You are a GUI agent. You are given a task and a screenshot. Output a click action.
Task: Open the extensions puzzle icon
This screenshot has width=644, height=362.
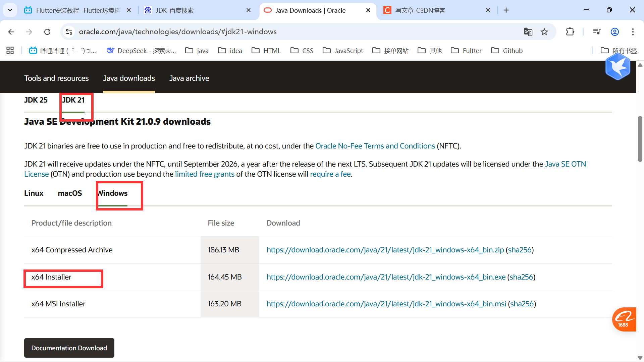pos(570,32)
